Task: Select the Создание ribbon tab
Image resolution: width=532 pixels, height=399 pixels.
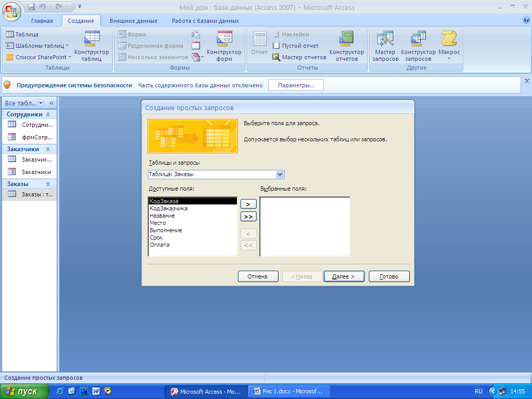Action: tap(81, 21)
